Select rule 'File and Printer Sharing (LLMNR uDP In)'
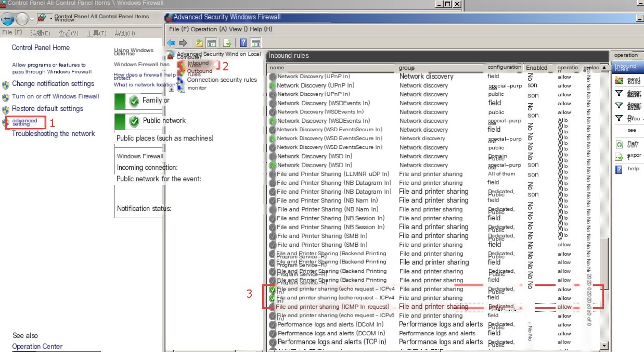This screenshot has width=644, height=352. 333,174
